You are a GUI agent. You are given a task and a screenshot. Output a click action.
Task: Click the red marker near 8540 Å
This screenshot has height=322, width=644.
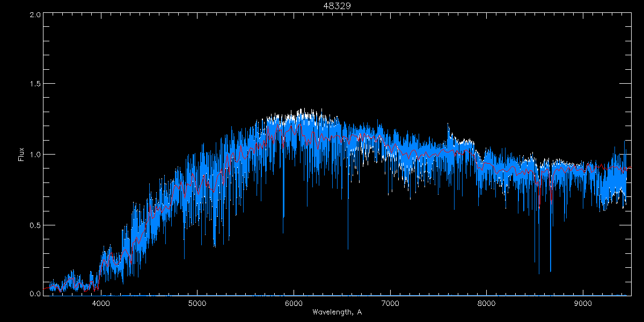coord(539,200)
